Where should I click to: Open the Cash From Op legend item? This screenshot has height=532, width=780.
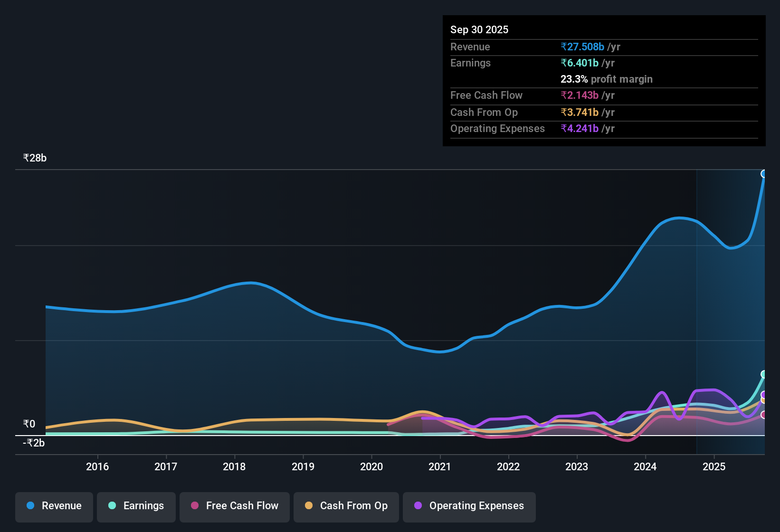tap(346, 507)
